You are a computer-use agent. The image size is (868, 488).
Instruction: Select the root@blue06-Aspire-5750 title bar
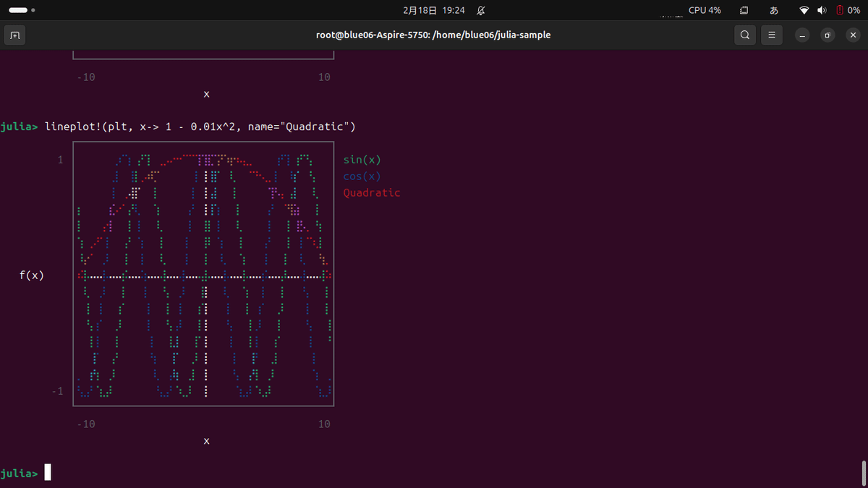click(x=433, y=35)
